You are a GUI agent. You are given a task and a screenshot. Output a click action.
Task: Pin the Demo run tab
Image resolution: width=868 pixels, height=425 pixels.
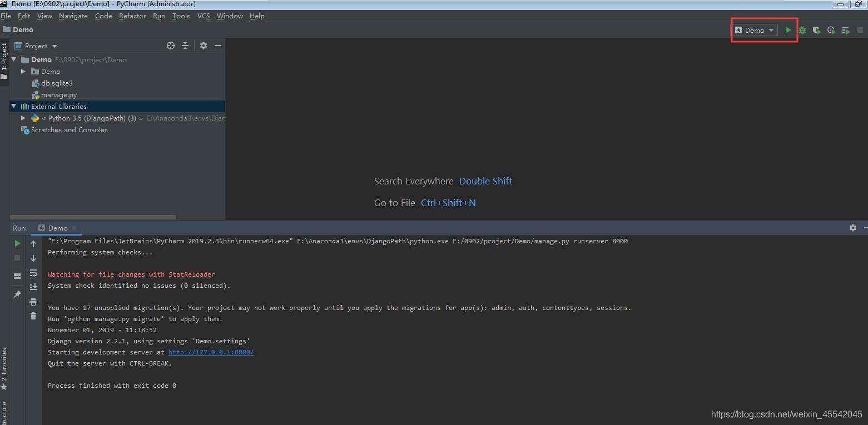pos(17,294)
